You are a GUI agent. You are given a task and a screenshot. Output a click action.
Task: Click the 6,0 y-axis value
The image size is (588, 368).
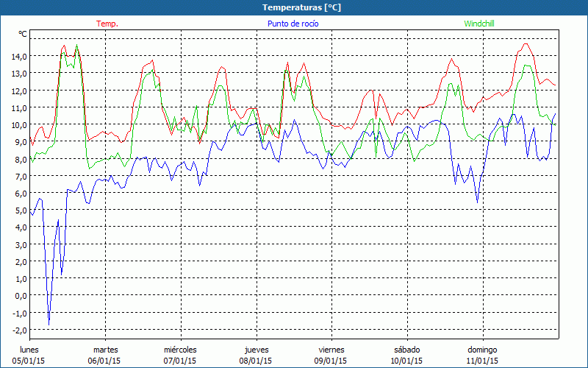pos(21,193)
